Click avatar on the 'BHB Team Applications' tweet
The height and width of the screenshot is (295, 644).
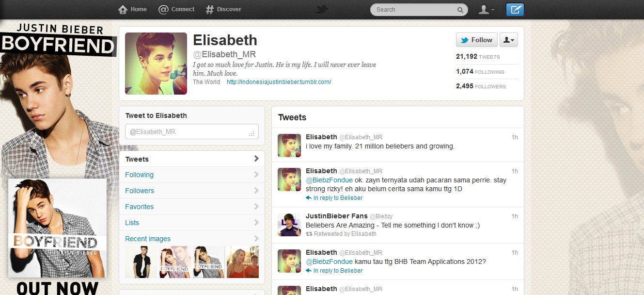point(289,261)
